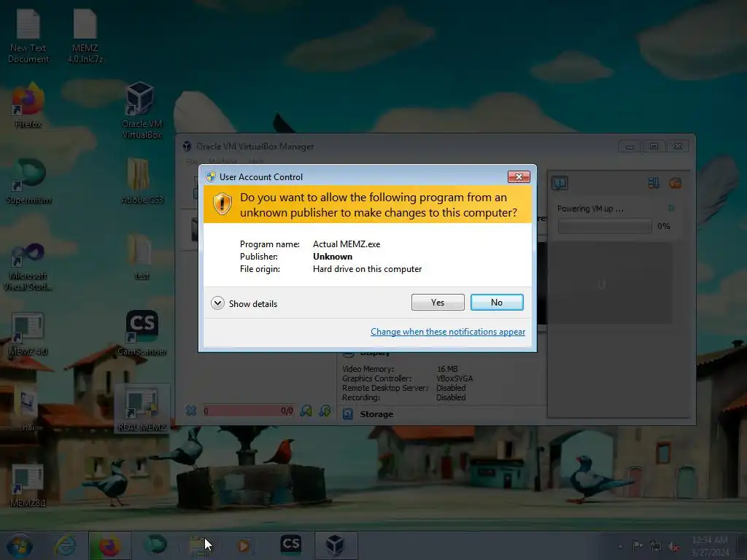The width and height of the screenshot is (747, 560).
Task: Select the hai desktop icon
Action: pyautogui.click(x=28, y=410)
